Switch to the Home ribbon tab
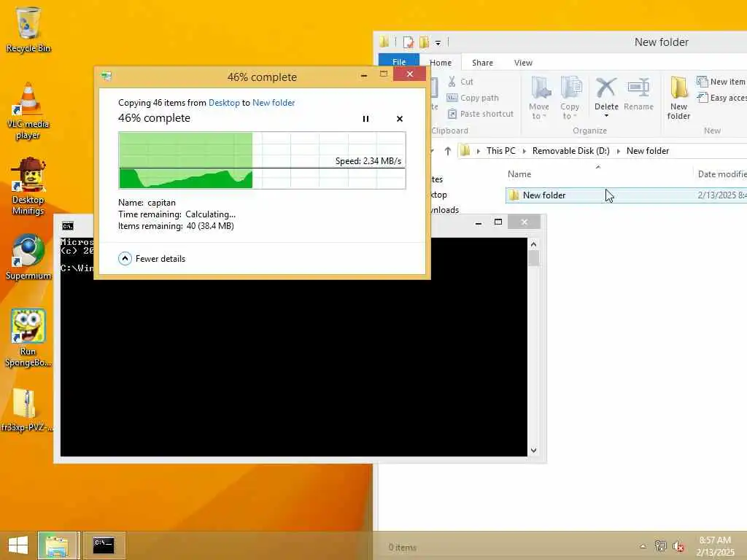This screenshot has width=747, height=560. [441, 63]
